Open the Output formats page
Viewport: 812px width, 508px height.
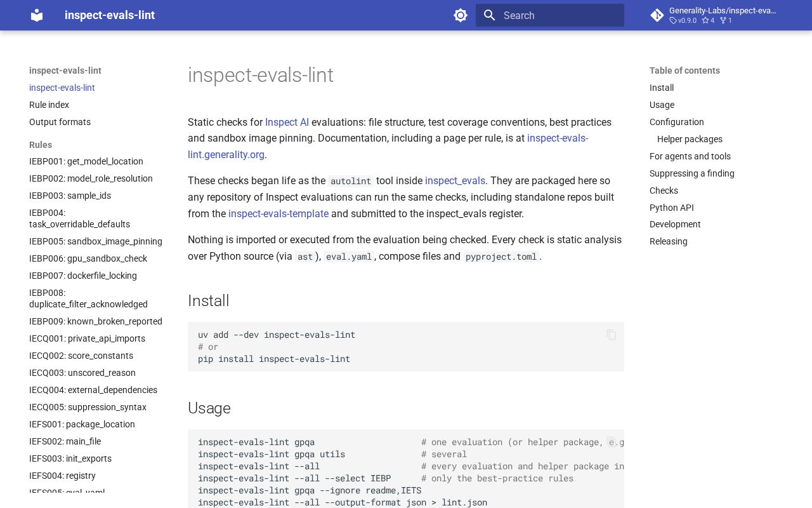pos(60,122)
